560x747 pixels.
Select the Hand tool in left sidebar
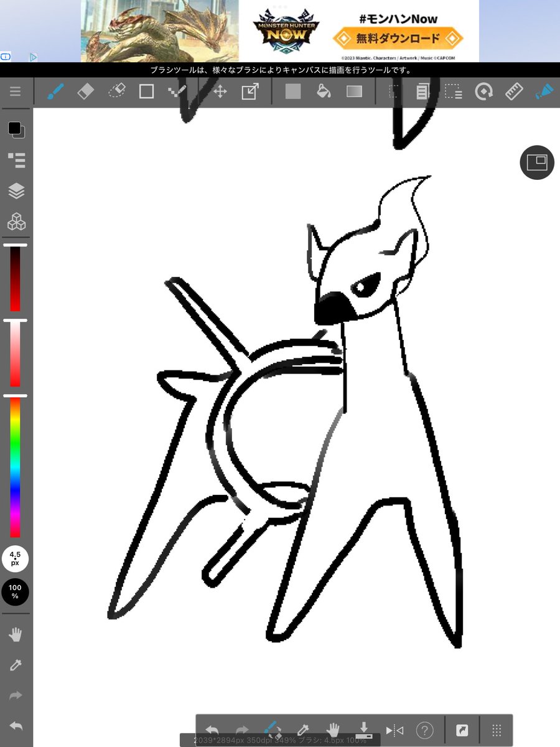click(x=16, y=635)
